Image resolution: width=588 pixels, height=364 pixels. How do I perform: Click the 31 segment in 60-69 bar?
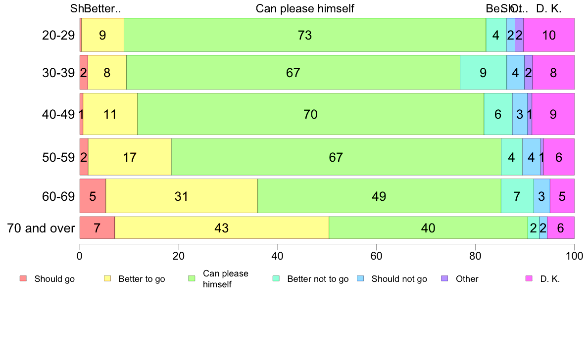pyautogui.click(x=182, y=196)
